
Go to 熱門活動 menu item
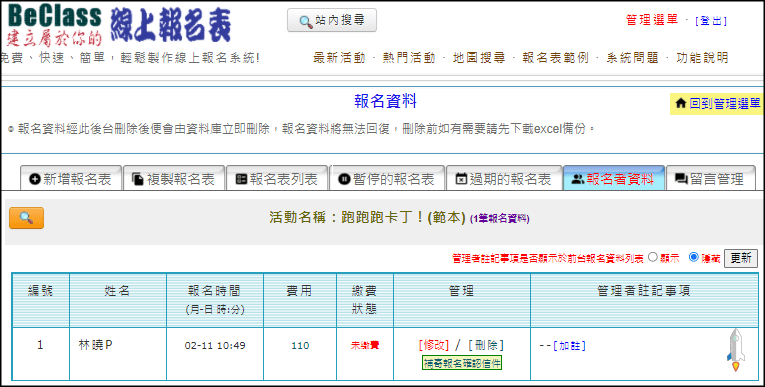(x=409, y=58)
